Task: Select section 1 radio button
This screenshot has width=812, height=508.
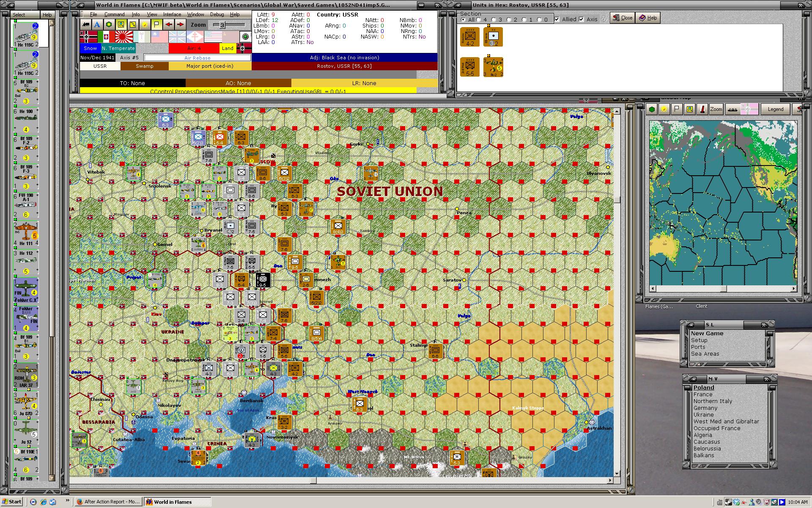Action: (x=524, y=19)
